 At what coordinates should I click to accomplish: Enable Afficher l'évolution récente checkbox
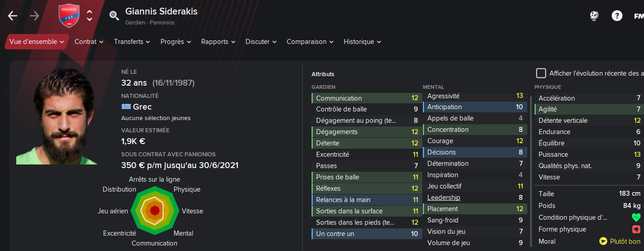[x=541, y=73]
